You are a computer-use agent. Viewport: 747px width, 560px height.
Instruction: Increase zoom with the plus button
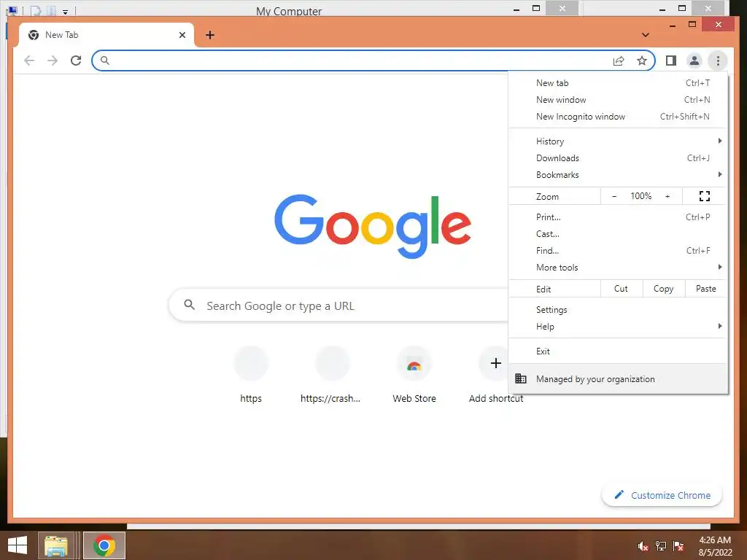point(667,196)
